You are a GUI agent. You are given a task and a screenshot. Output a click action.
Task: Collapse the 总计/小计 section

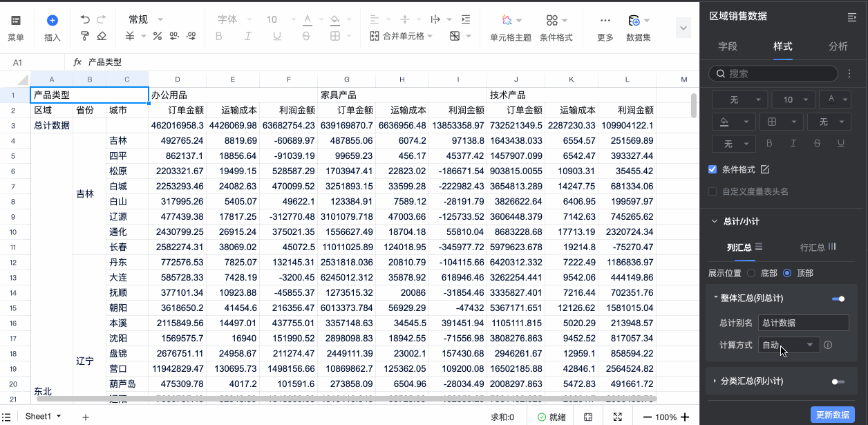click(x=715, y=222)
